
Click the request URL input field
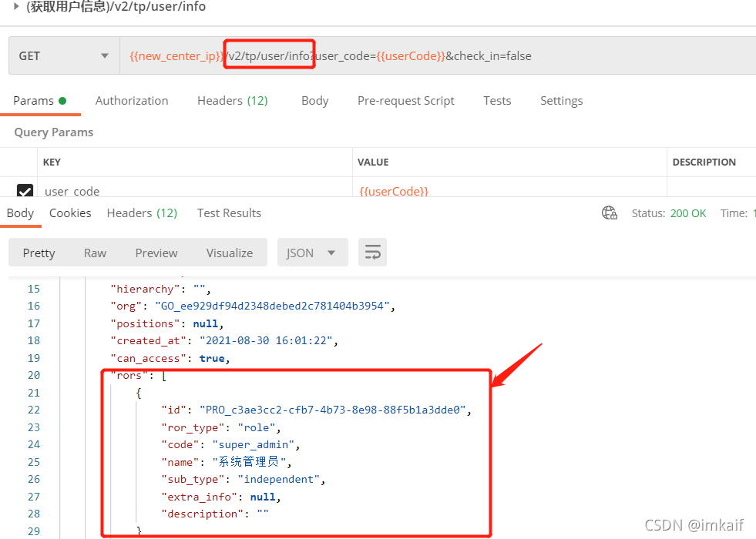pyautogui.click(x=438, y=56)
